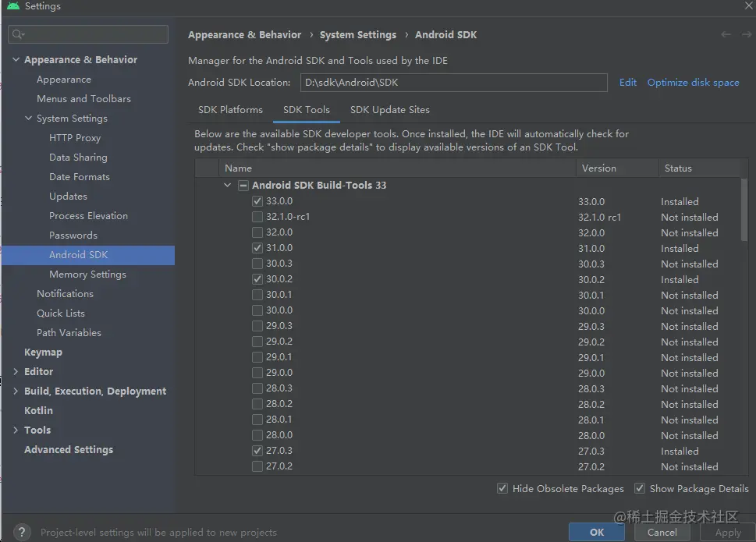This screenshot has height=542, width=756.
Task: Click the Optimize disk space link
Action: pyautogui.click(x=693, y=83)
